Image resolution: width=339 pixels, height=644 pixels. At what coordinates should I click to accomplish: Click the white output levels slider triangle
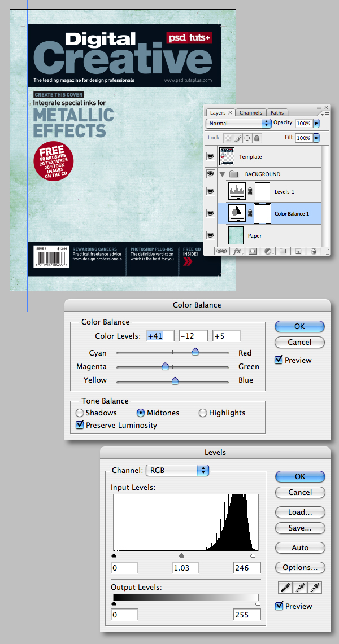[258, 603]
